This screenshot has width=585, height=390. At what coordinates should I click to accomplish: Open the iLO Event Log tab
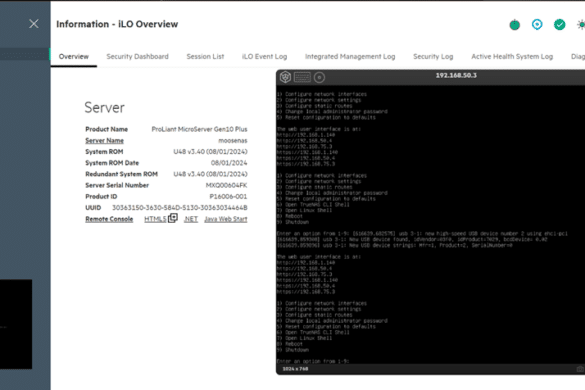265,56
